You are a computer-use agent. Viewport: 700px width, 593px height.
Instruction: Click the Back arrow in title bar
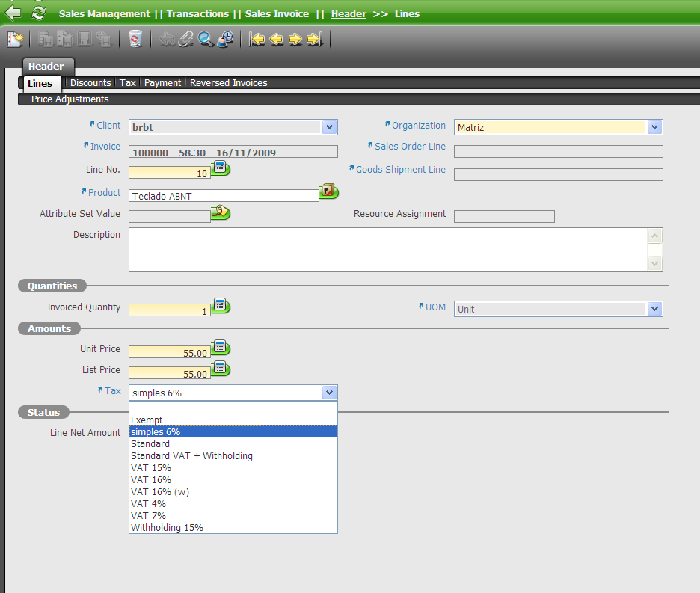point(13,13)
